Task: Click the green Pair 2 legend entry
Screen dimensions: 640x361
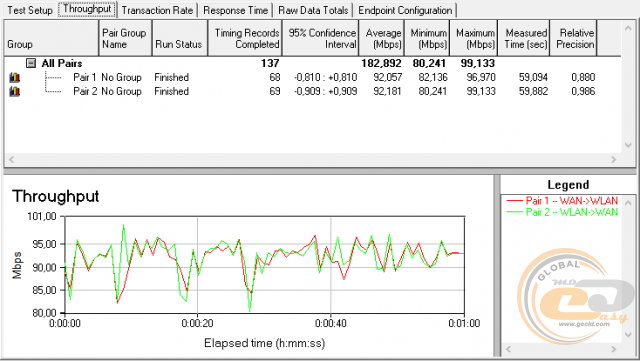Action: (562, 212)
